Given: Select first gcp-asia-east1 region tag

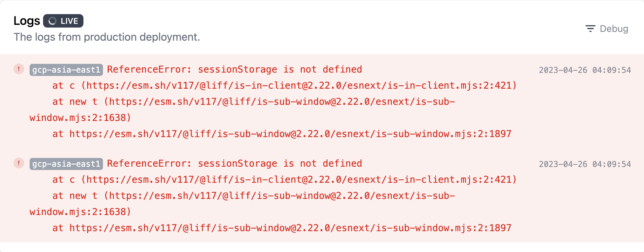Looking at the screenshot, I should 66,70.
